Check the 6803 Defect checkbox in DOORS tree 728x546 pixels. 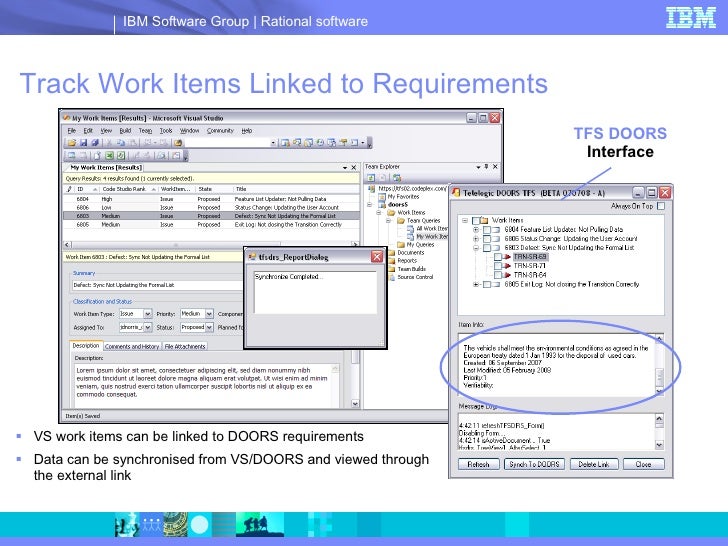[x=487, y=248]
